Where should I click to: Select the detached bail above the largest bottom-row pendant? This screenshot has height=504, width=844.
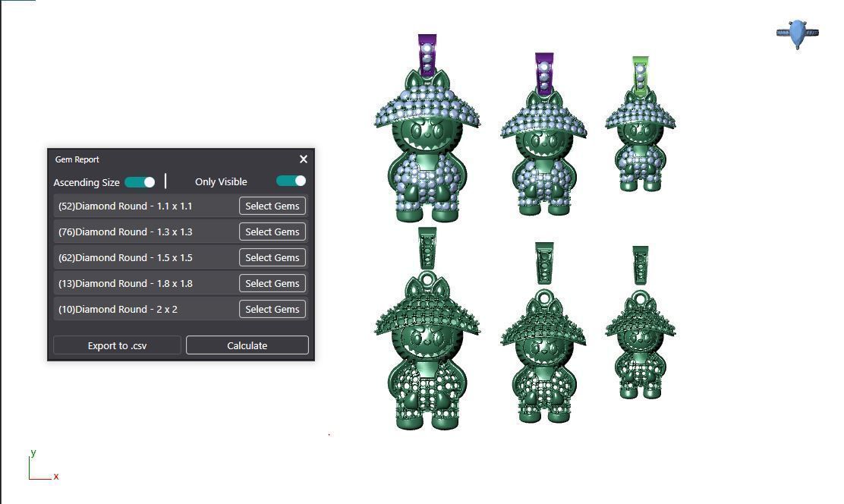pos(427,247)
